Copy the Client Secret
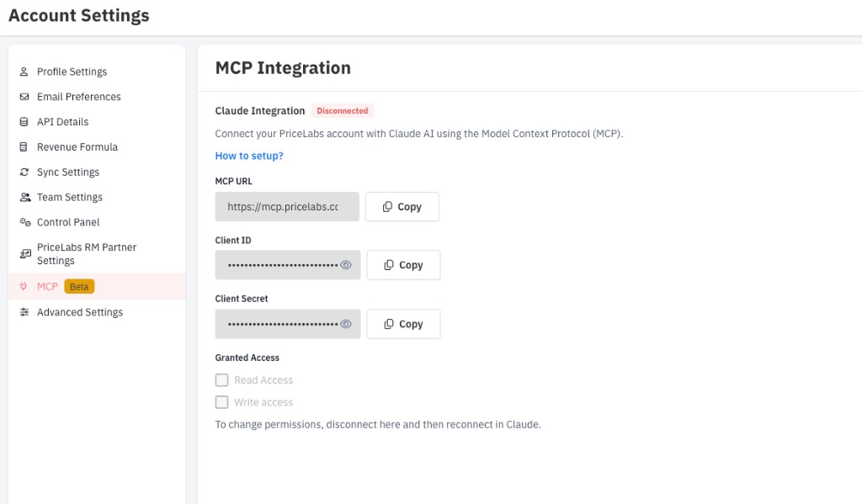The height and width of the screenshot is (504, 862). tap(403, 324)
